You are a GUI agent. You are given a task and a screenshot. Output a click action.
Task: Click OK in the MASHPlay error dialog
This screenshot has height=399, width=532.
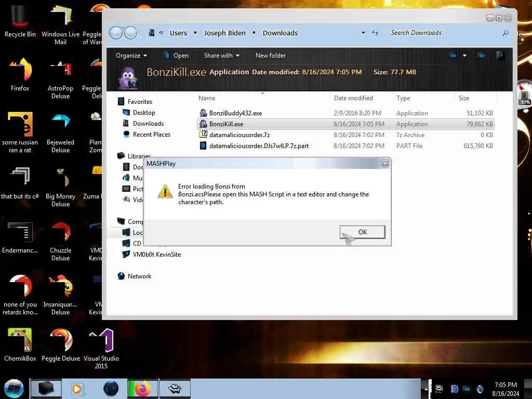362,232
